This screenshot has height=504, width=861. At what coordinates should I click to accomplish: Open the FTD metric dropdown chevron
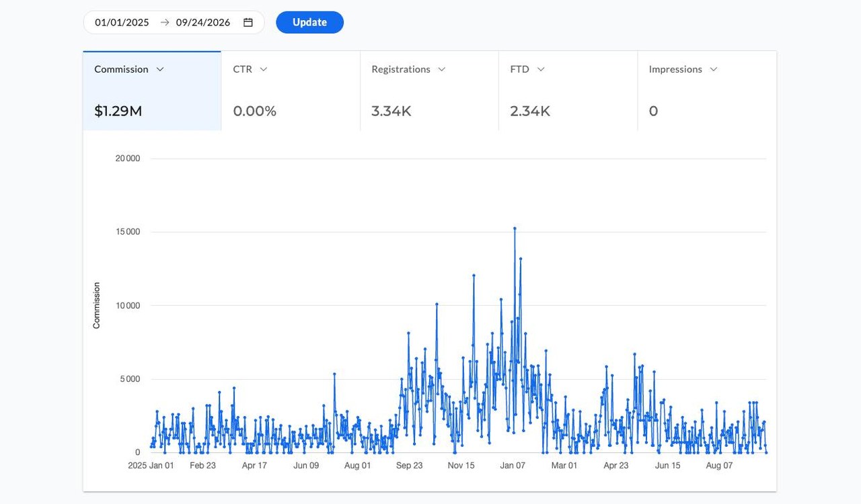tap(541, 69)
